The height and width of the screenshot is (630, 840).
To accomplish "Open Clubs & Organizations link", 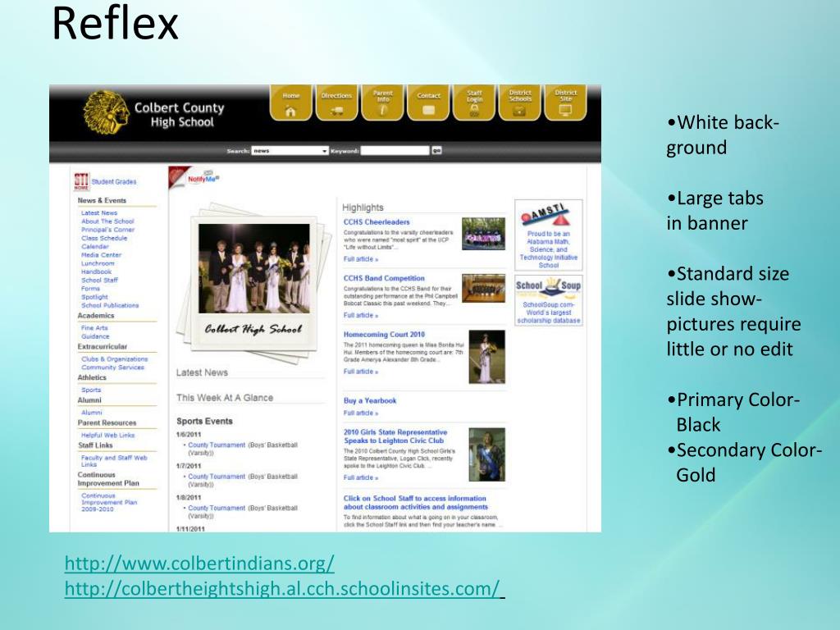I will coord(115,359).
